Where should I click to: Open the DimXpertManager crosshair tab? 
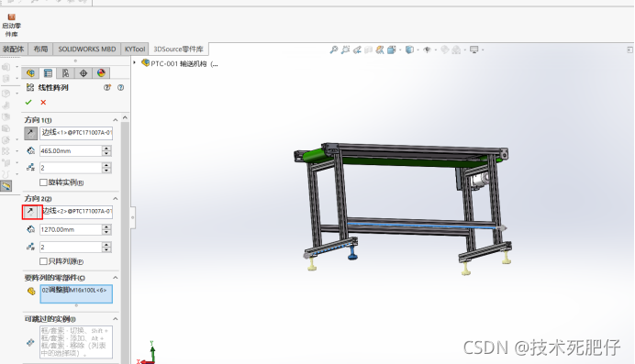pyautogui.click(x=84, y=72)
